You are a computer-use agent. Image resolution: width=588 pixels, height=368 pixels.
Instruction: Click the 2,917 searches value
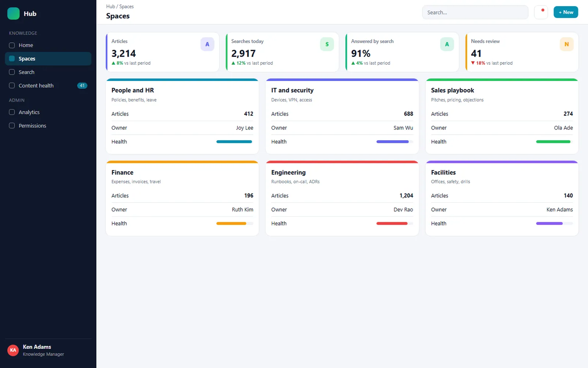pyautogui.click(x=243, y=53)
